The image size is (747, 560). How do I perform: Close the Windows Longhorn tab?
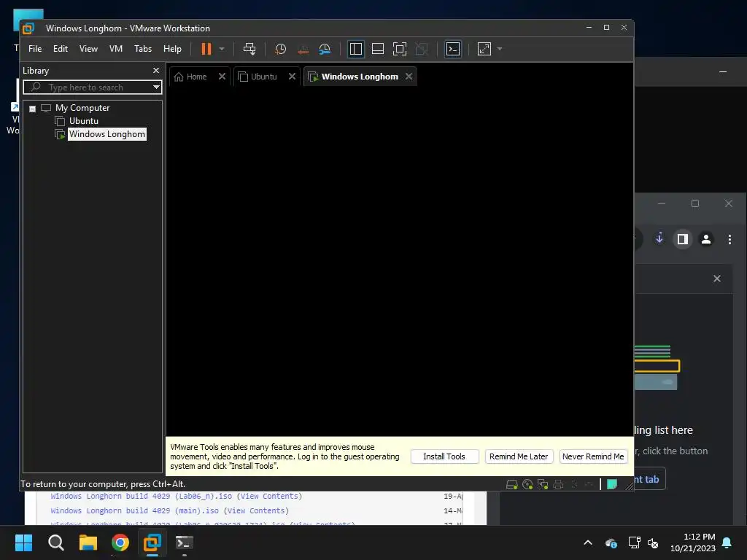click(409, 76)
